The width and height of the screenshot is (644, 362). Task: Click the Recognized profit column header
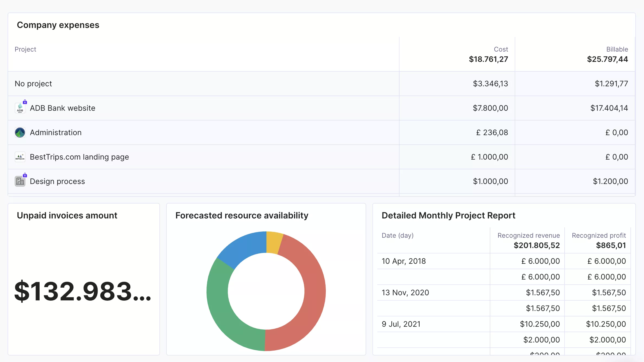coord(599,235)
